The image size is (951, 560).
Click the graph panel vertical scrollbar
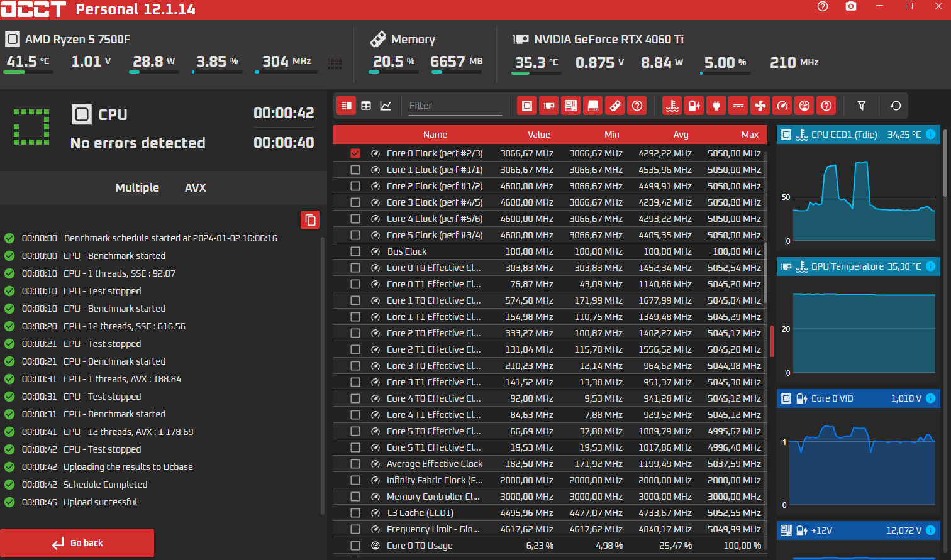[945, 165]
